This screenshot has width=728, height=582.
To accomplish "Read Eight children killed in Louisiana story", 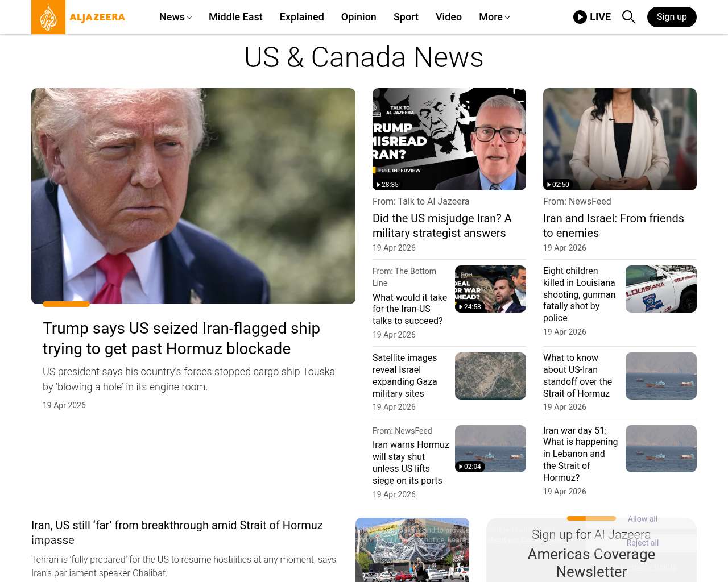I will (579, 294).
